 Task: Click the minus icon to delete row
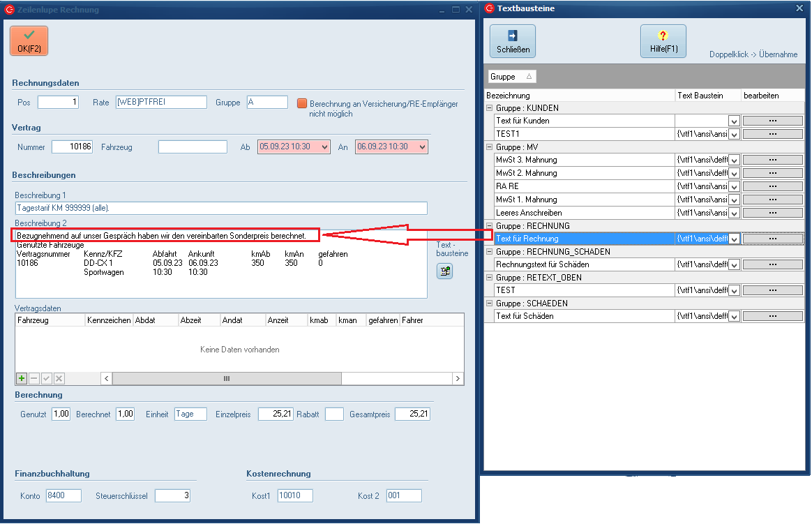34,378
